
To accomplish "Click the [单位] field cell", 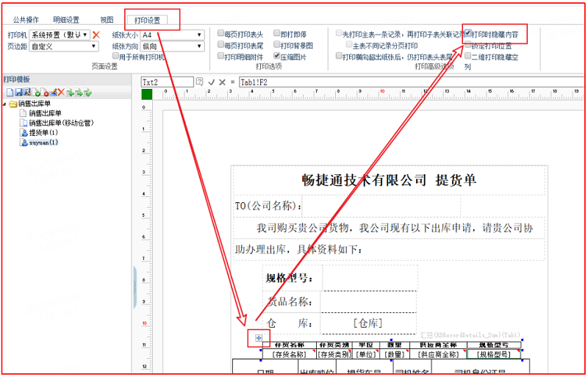I will [x=365, y=353].
